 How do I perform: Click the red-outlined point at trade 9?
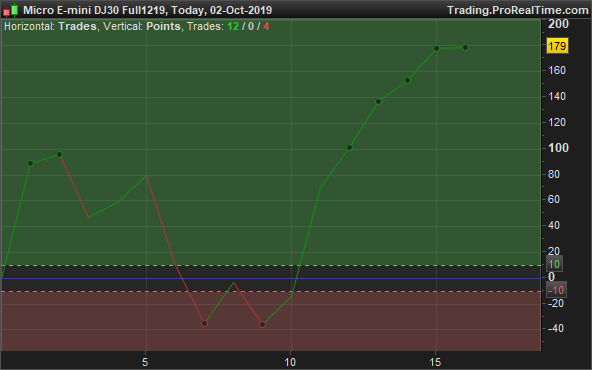tap(262, 324)
